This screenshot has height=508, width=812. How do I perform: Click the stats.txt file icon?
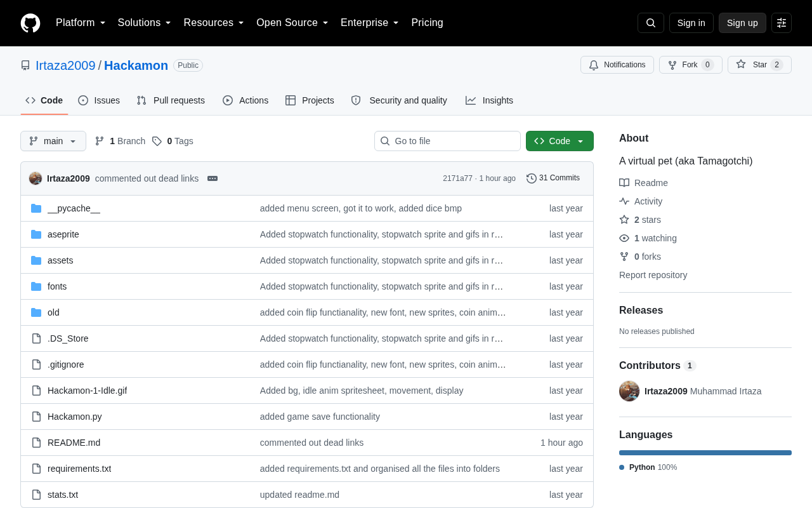(36, 495)
